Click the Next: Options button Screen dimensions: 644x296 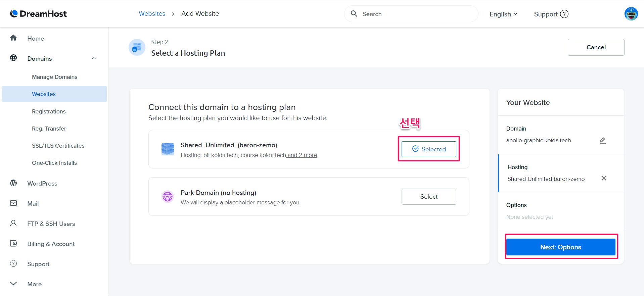click(561, 247)
